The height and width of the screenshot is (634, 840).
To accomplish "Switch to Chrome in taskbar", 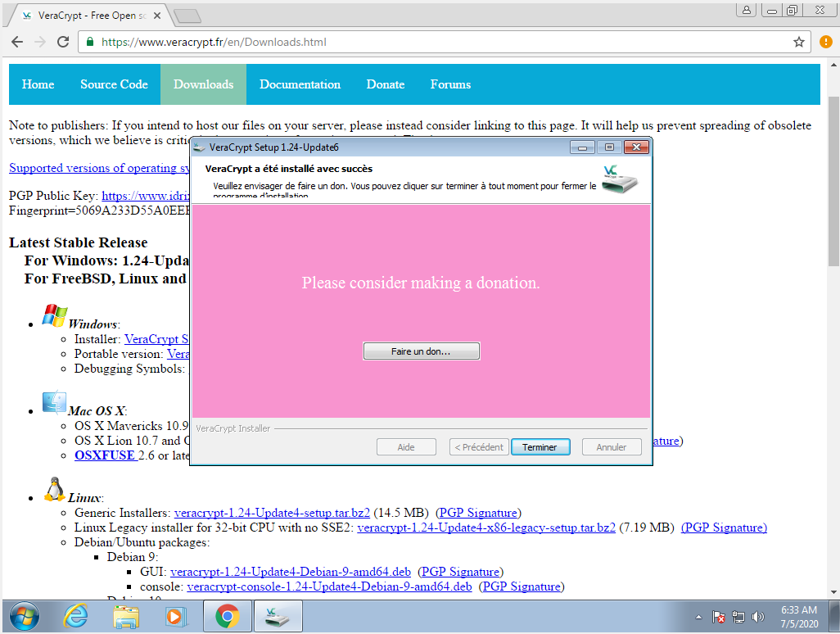I will pyautogui.click(x=228, y=616).
